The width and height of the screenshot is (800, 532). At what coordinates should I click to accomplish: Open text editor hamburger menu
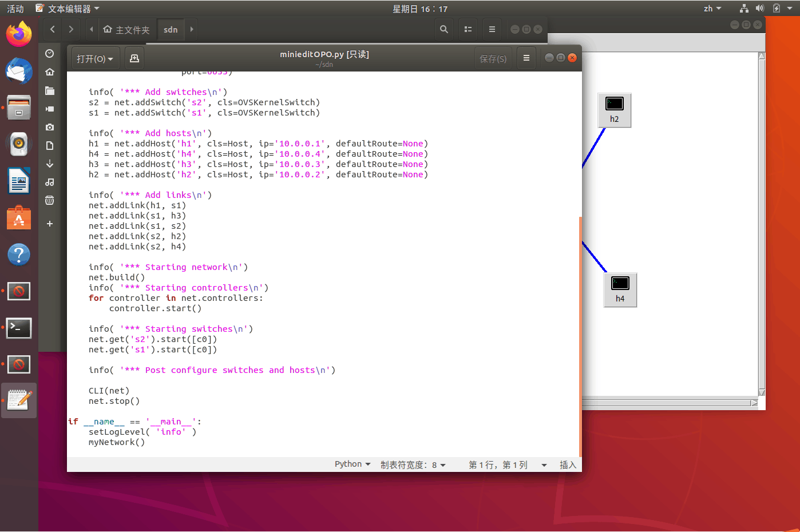tap(526, 58)
